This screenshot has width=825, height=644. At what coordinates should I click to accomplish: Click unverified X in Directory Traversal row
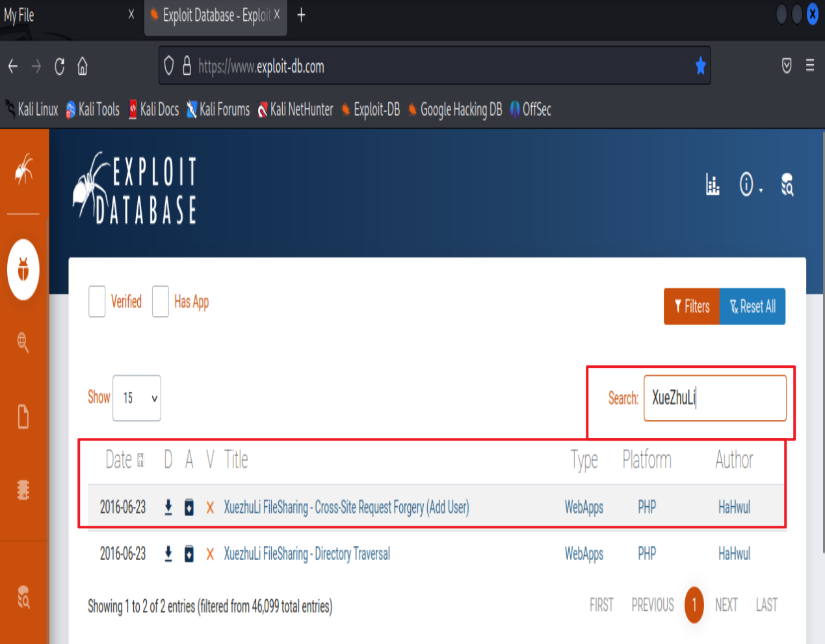pos(210,554)
